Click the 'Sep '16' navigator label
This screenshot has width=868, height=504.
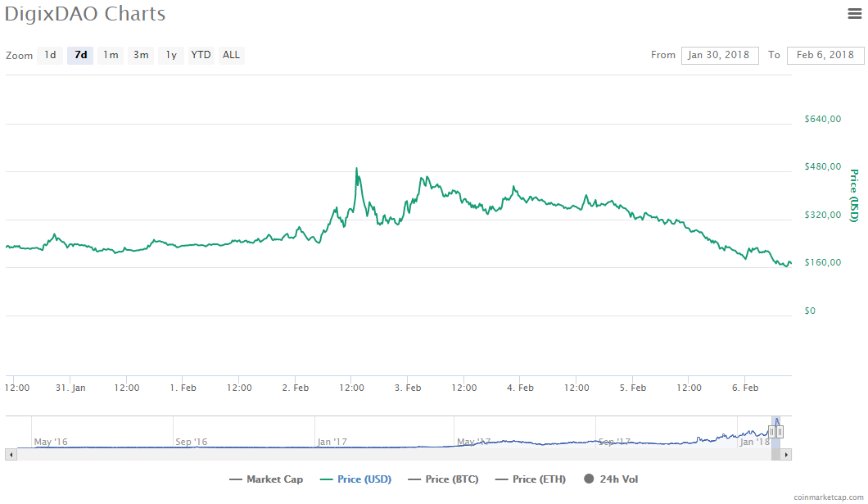tap(191, 442)
